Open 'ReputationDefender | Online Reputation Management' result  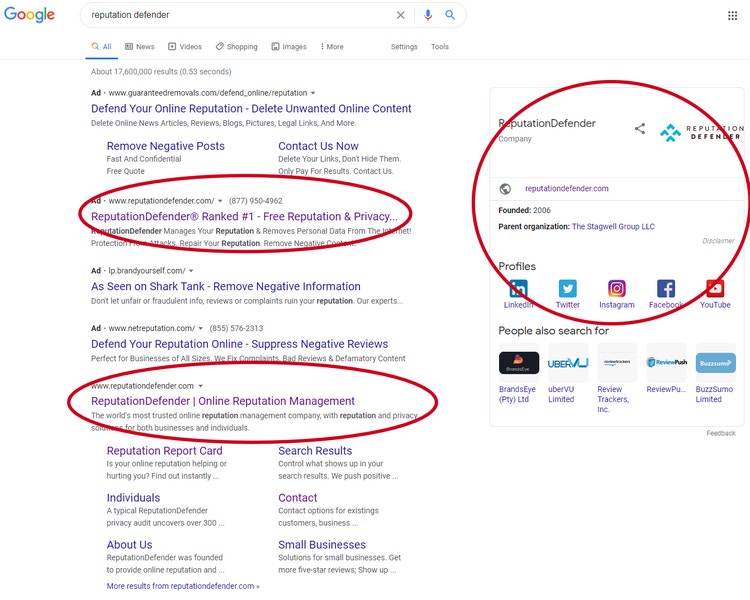(x=223, y=401)
